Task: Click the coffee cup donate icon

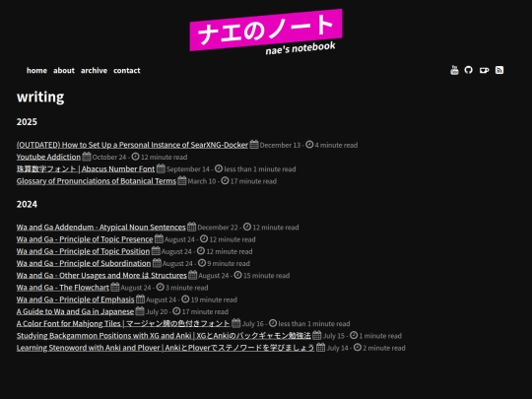Action: [x=484, y=70]
